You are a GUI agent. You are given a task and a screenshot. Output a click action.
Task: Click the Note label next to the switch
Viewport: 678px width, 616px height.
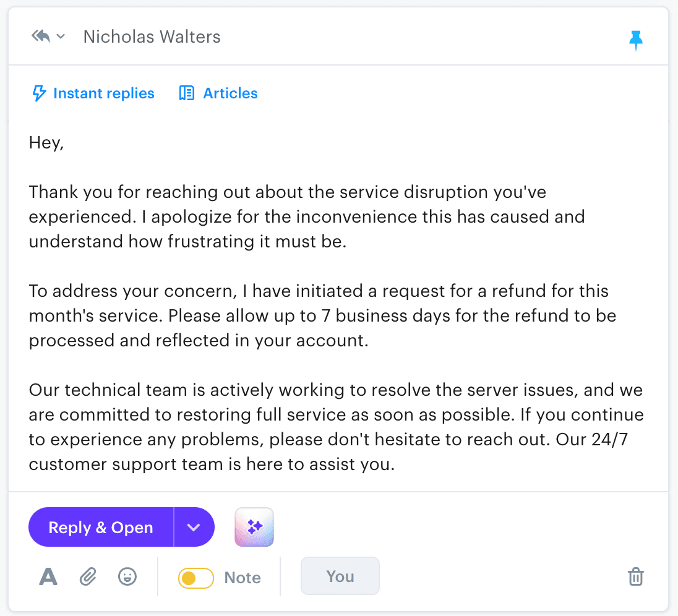click(242, 577)
